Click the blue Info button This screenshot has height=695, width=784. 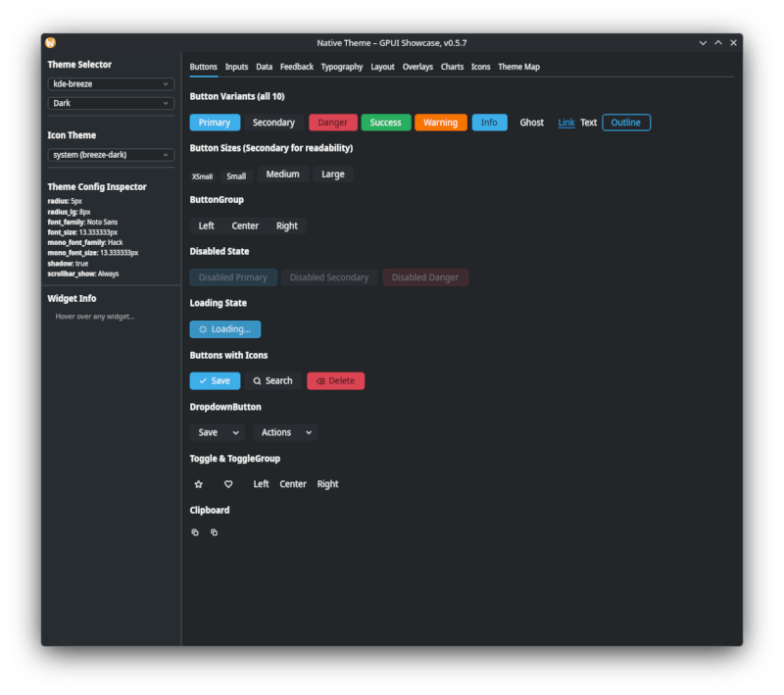pos(489,123)
